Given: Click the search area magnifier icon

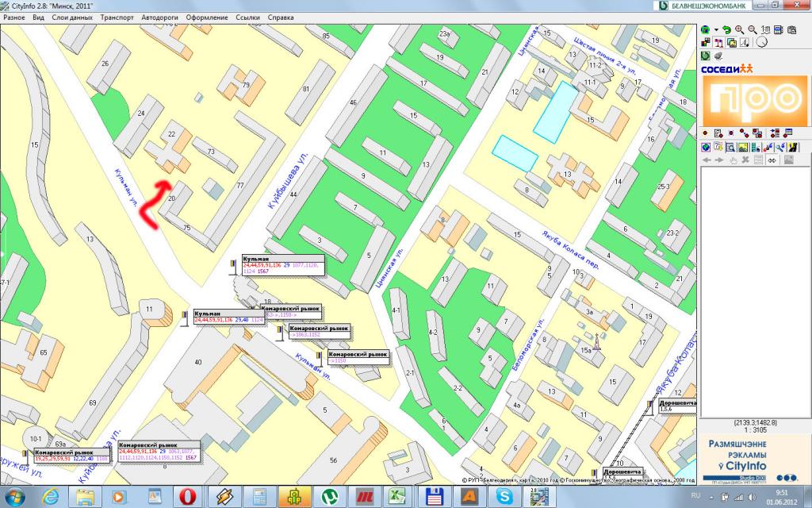Looking at the screenshot, I should tap(730, 147).
